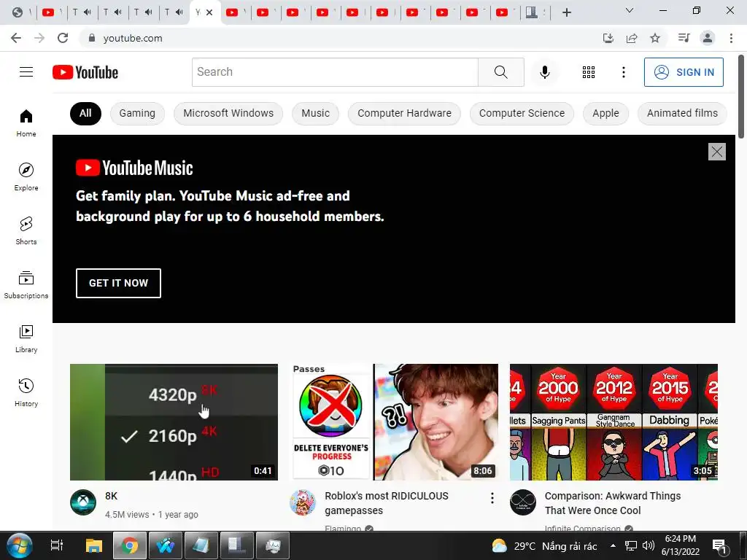
Task: Open History in the sidebar
Action: [26, 392]
